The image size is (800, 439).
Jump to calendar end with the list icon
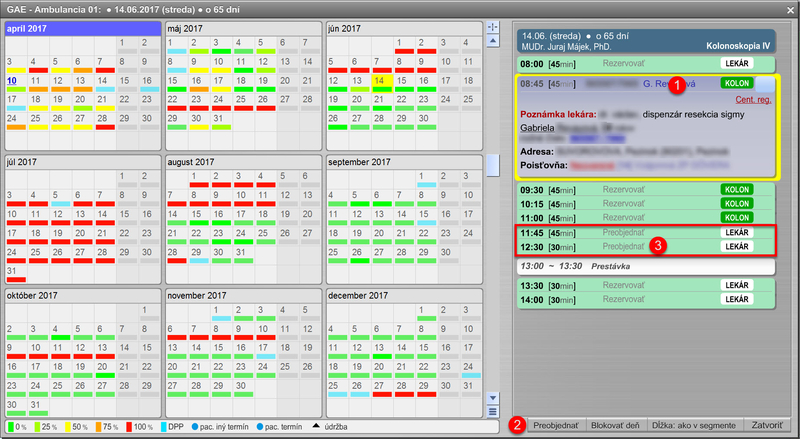492,411
